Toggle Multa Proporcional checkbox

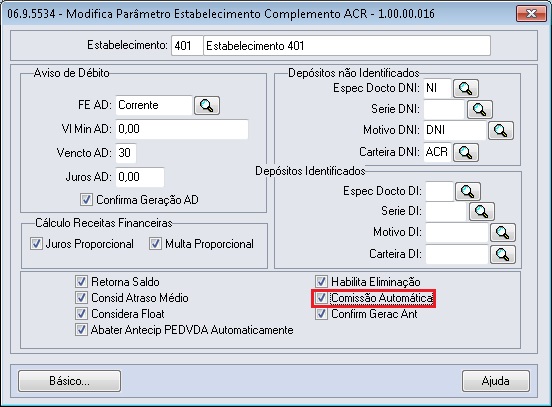155,244
